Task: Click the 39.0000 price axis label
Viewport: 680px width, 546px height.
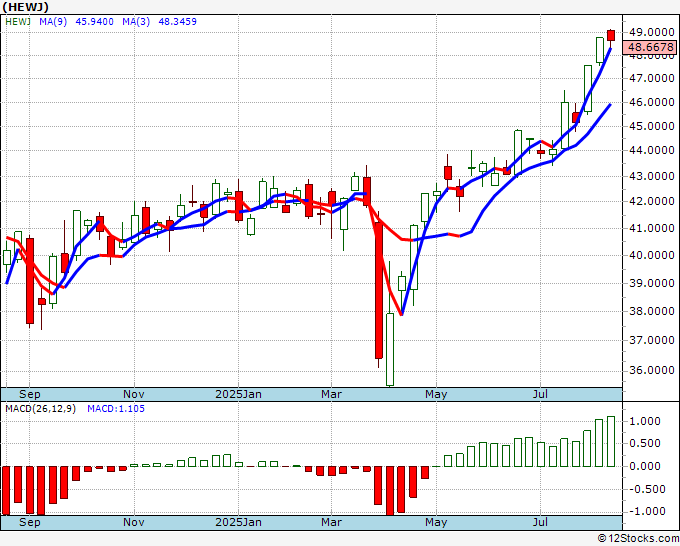Action: coord(652,283)
